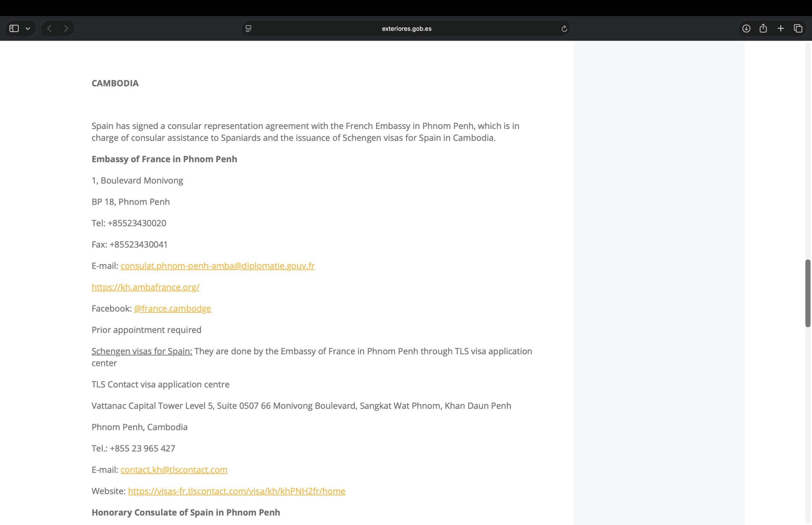Click the exteriores.gob.es address field
This screenshot has width=812, height=525.
pos(406,29)
